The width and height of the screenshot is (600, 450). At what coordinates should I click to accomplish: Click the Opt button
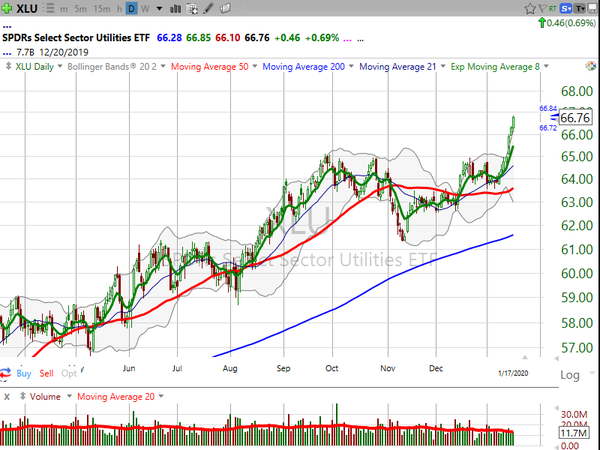(69, 373)
